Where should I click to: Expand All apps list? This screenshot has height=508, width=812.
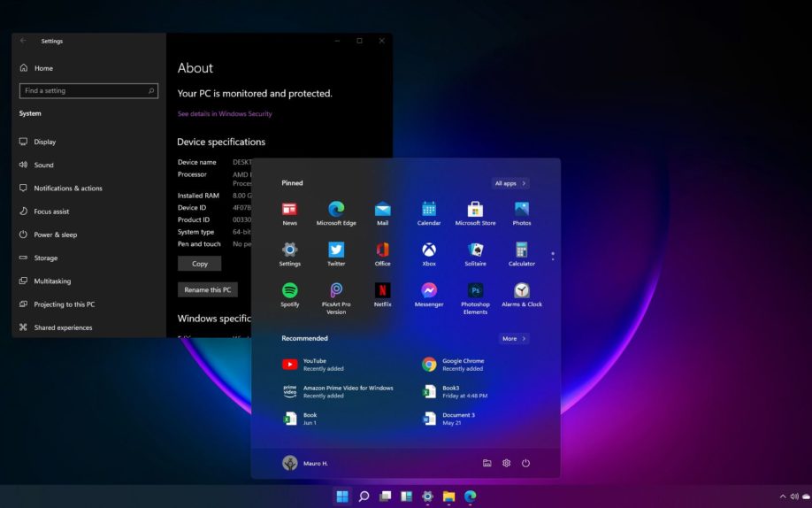510,183
